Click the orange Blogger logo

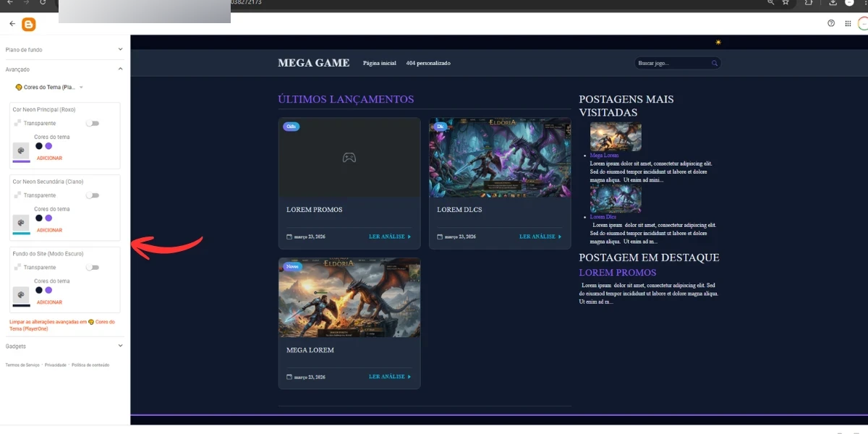(29, 24)
